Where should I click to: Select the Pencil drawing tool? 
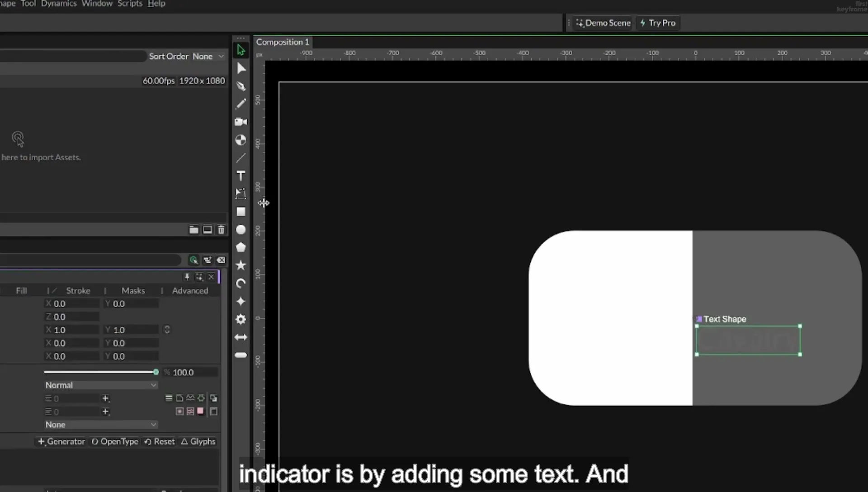tap(241, 104)
